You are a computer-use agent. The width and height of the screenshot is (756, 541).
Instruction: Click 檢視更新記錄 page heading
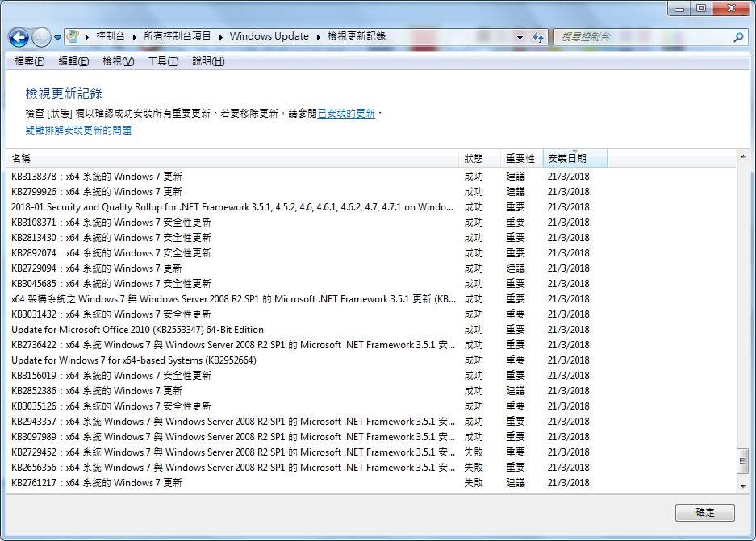tap(64, 94)
